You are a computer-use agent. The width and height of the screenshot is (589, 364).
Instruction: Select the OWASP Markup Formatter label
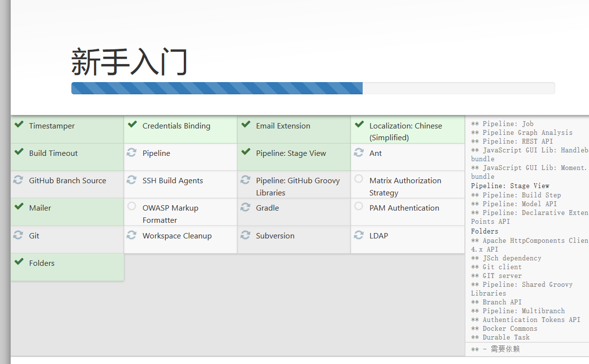click(x=171, y=214)
